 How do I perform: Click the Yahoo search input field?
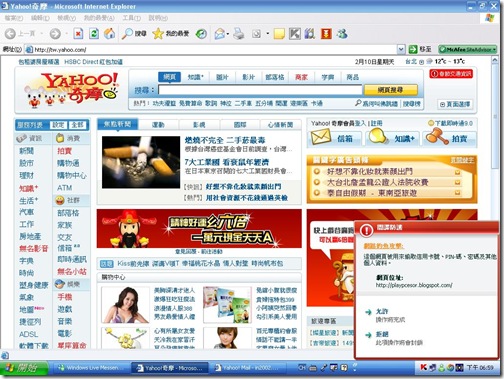pos(260,90)
